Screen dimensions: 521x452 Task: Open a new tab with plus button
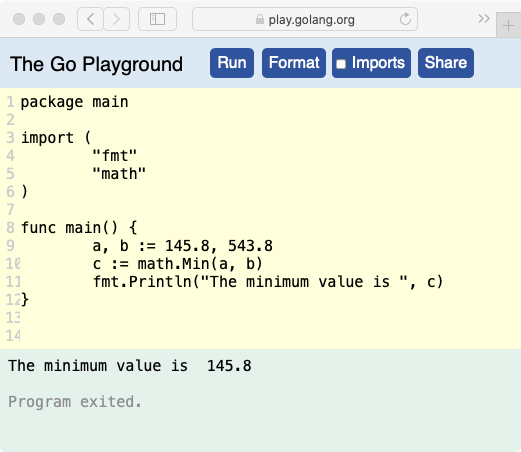[508, 26]
